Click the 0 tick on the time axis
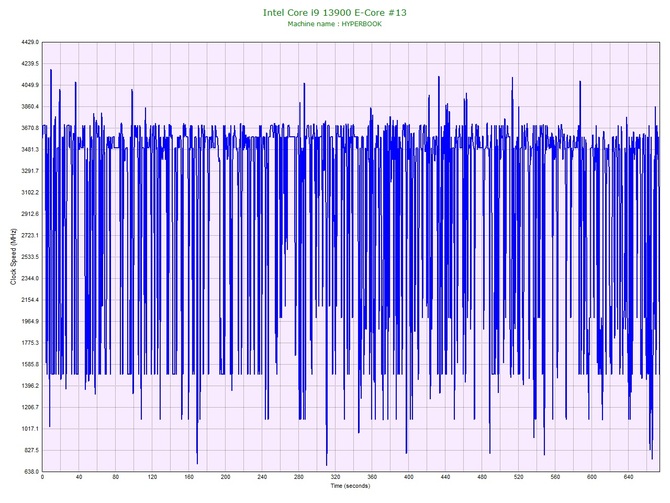Screen dimensions: 670x503 tap(42, 477)
